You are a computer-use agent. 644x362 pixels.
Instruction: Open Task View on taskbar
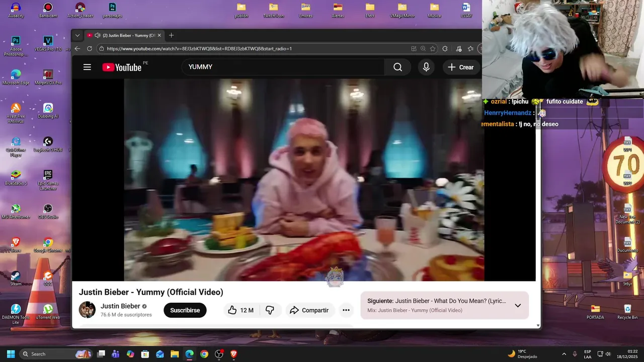101,354
